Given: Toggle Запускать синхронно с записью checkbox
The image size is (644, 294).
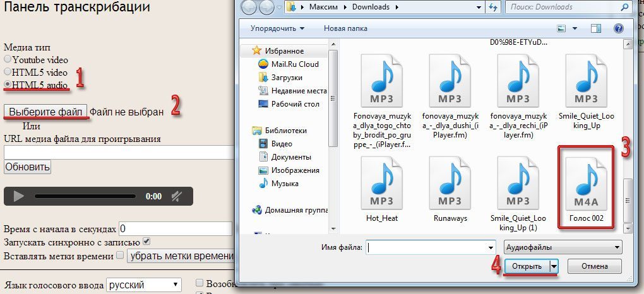Looking at the screenshot, I should pyautogui.click(x=146, y=241).
